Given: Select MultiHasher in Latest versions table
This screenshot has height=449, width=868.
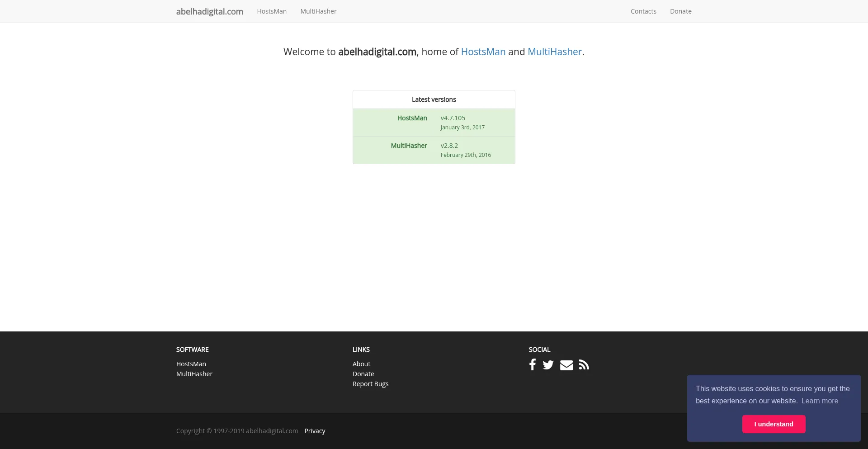Looking at the screenshot, I should [x=409, y=146].
